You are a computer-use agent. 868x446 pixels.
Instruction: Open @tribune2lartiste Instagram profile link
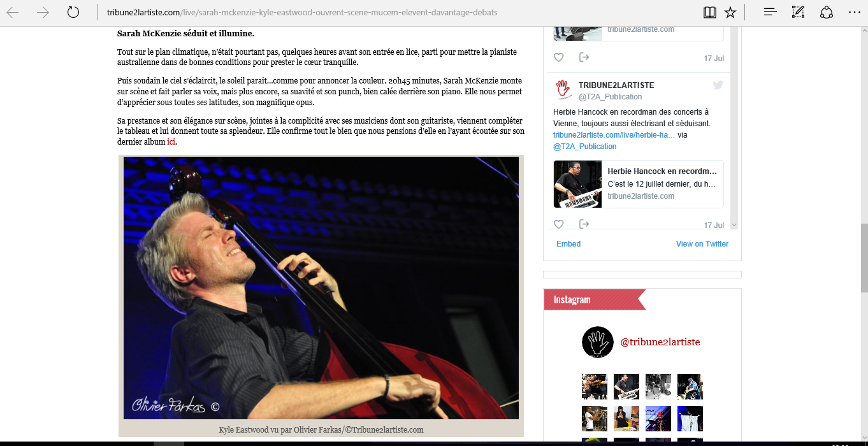(660, 342)
